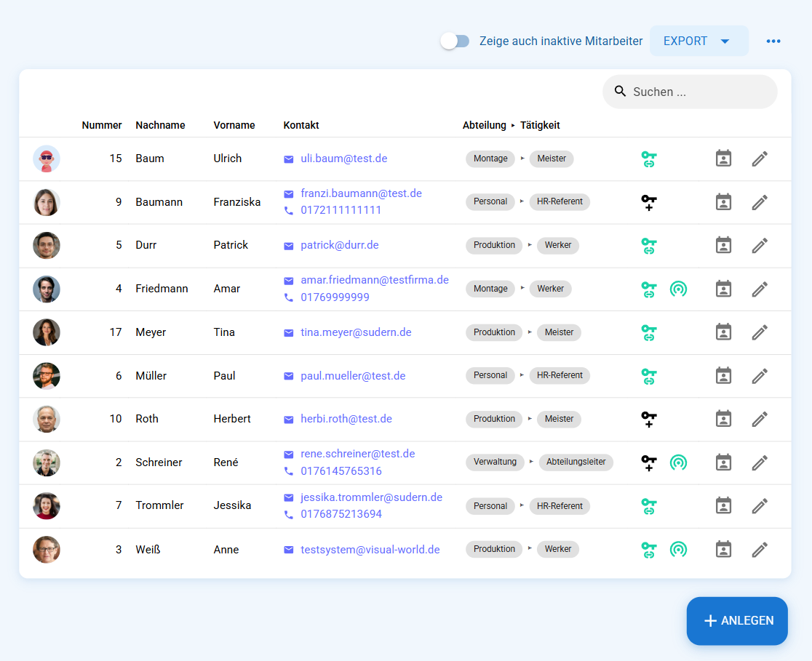Open email link amar.friedmann@testfirma.de

(x=375, y=280)
